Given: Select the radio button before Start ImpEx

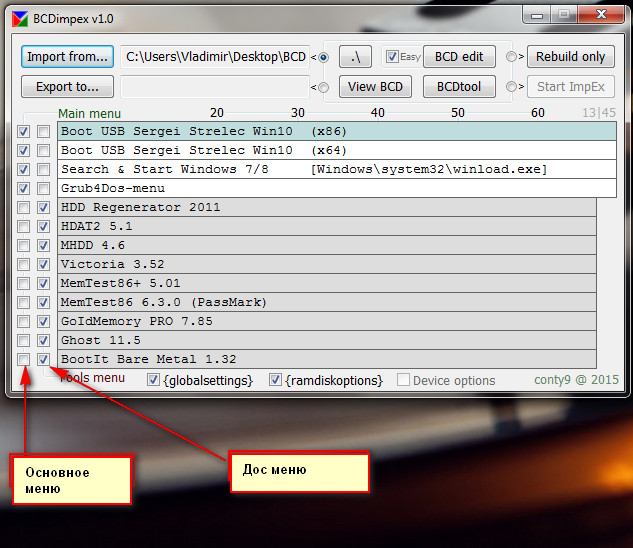Looking at the screenshot, I should 511,86.
